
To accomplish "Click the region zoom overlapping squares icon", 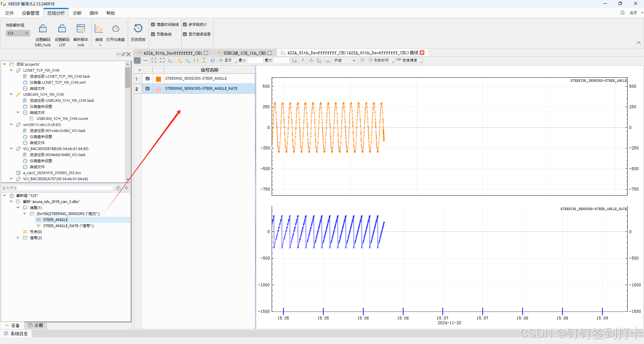I will click(179, 60).
